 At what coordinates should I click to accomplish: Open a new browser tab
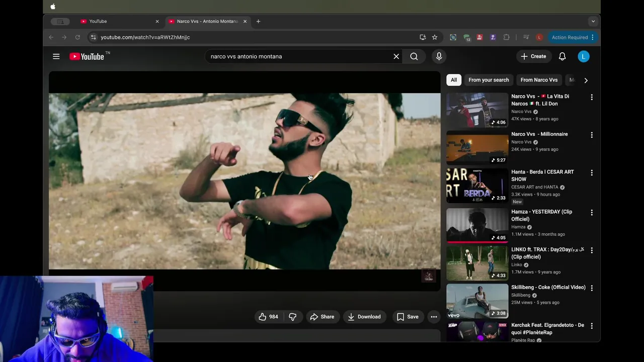point(258,21)
